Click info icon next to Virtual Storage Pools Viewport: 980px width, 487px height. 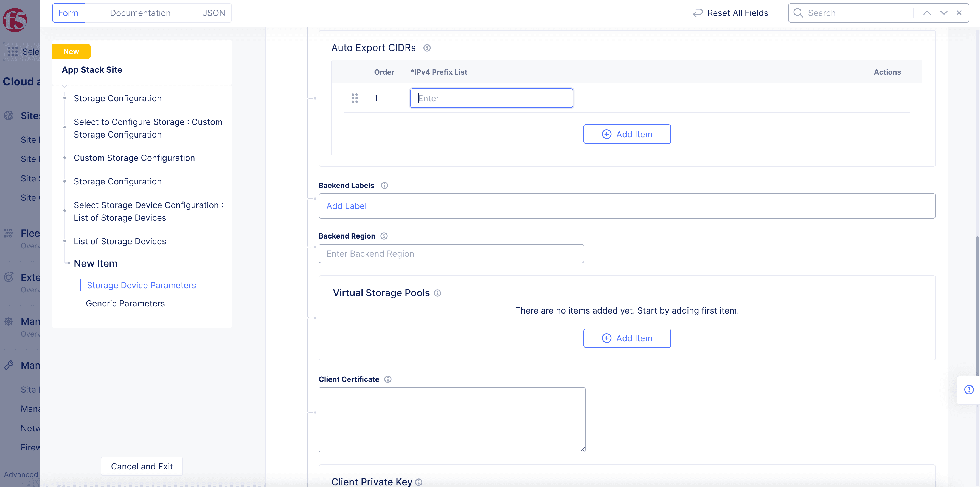click(x=437, y=293)
